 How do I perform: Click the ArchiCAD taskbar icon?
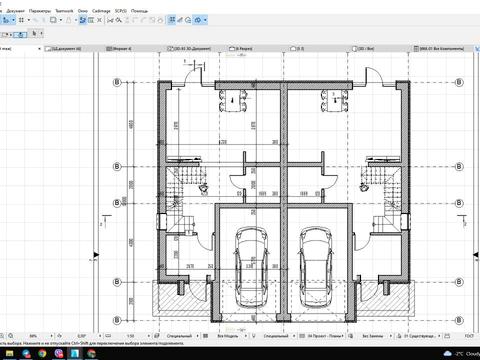(x=75, y=353)
